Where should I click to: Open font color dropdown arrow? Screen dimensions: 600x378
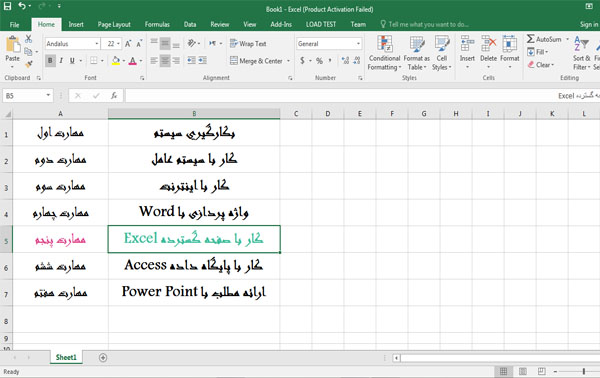click(x=141, y=61)
